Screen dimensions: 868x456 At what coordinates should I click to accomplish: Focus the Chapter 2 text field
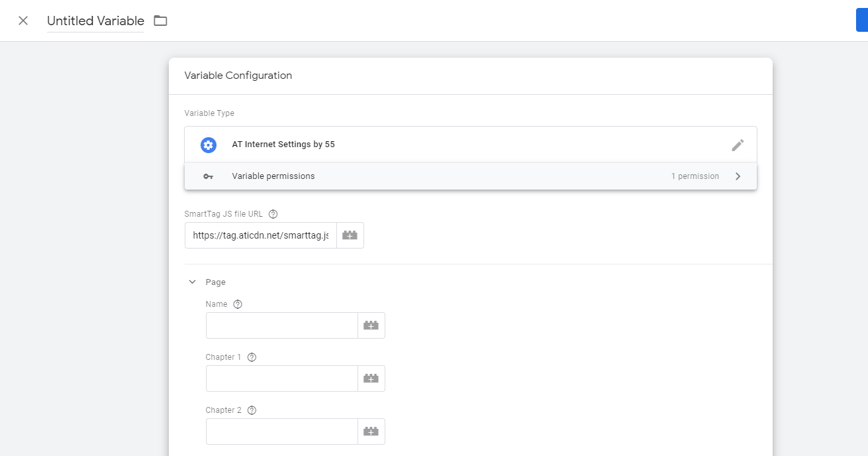coord(281,431)
